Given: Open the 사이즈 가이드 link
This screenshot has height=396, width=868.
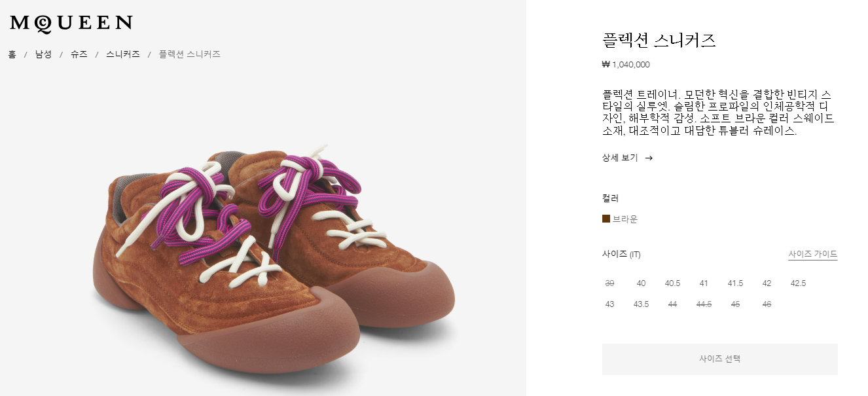Looking at the screenshot, I should [812, 254].
